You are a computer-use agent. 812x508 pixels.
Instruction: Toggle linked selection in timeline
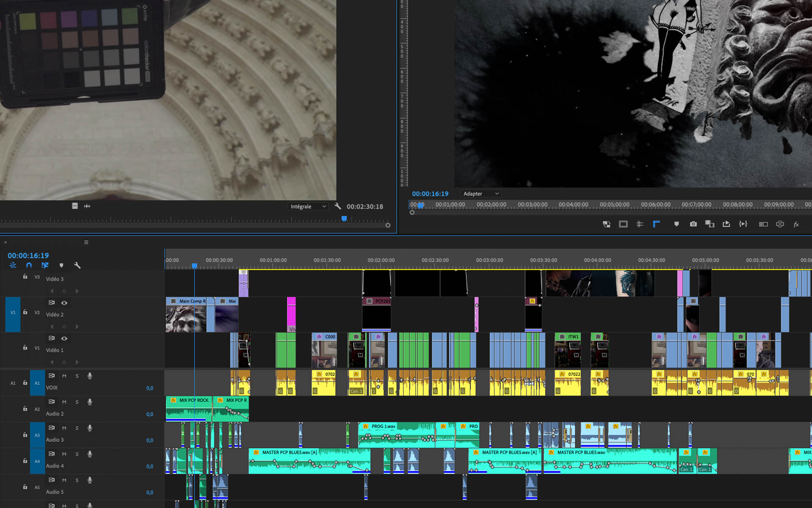tap(45, 265)
